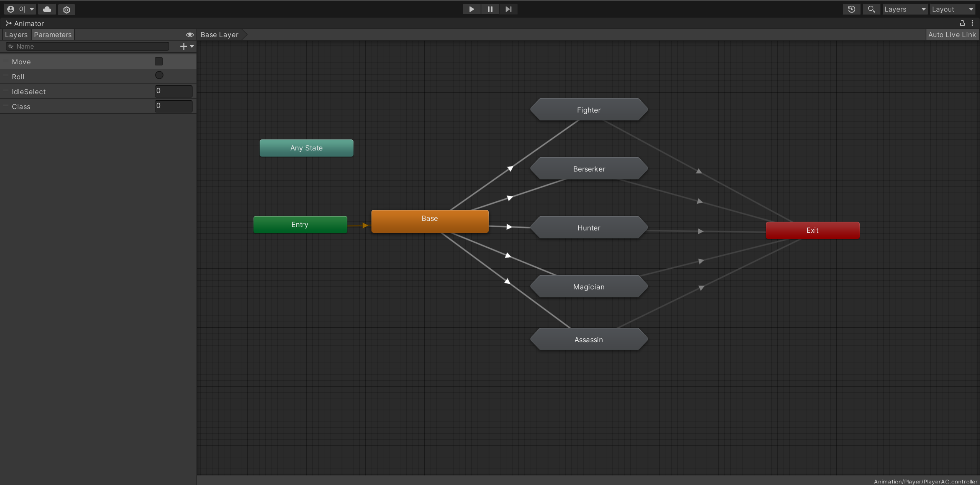Toggle the eye icon for panel visibility
The image size is (980, 485).
click(x=190, y=34)
